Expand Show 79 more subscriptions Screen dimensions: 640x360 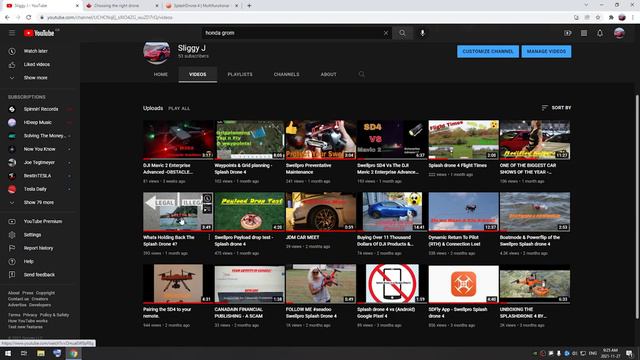coord(40,202)
